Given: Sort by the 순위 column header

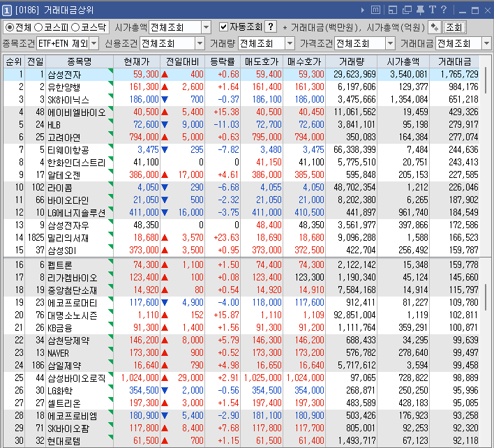Looking at the screenshot, I should (x=14, y=61).
